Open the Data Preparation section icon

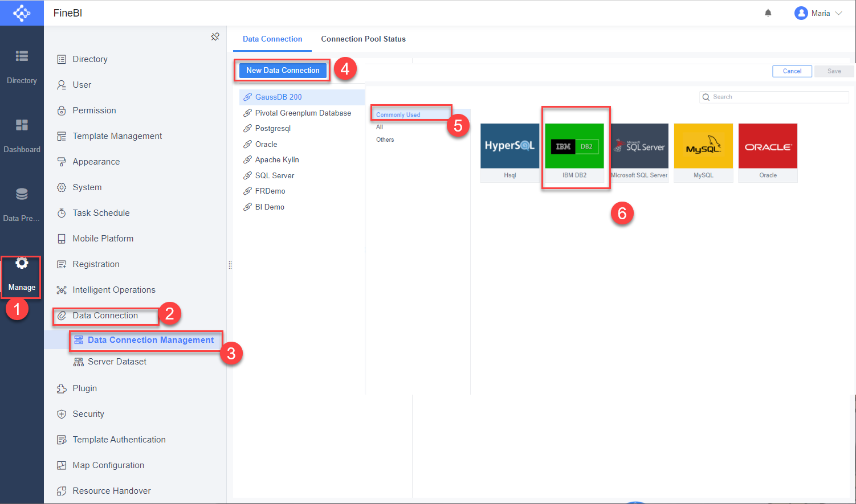coord(22,194)
